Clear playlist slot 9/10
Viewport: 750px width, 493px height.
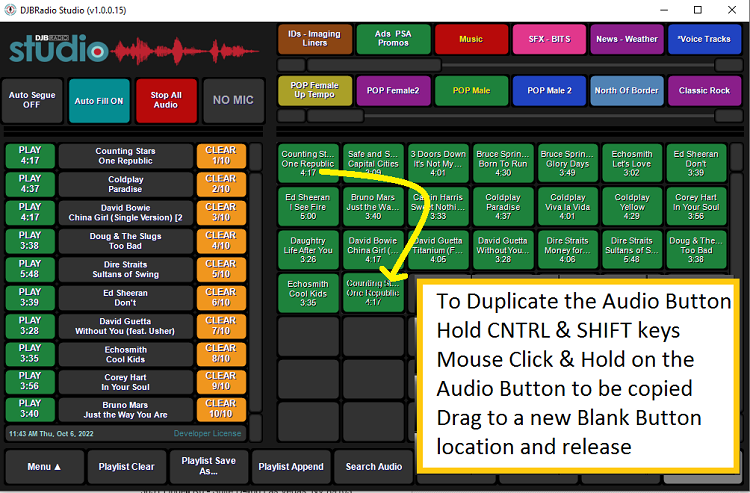[x=221, y=382]
